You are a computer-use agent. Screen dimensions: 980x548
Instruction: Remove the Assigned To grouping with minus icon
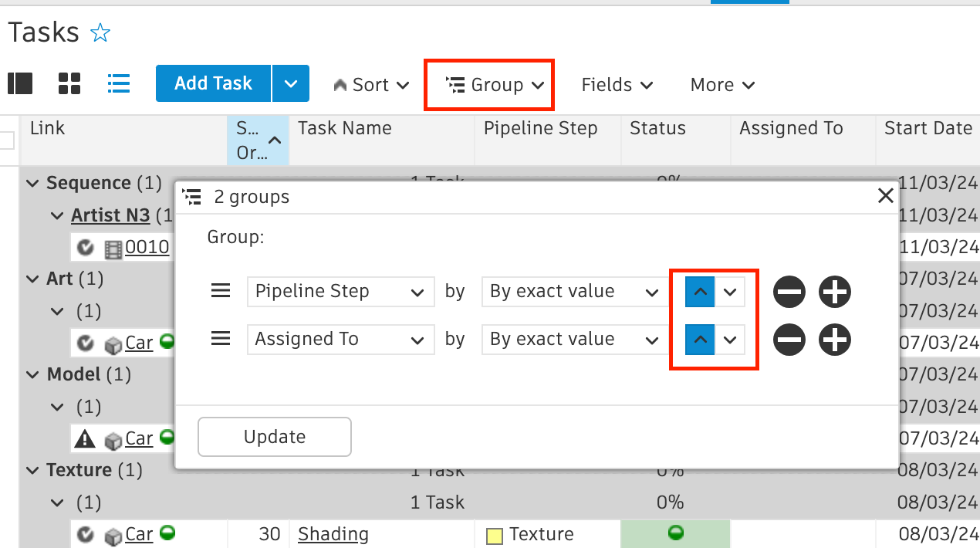click(789, 340)
